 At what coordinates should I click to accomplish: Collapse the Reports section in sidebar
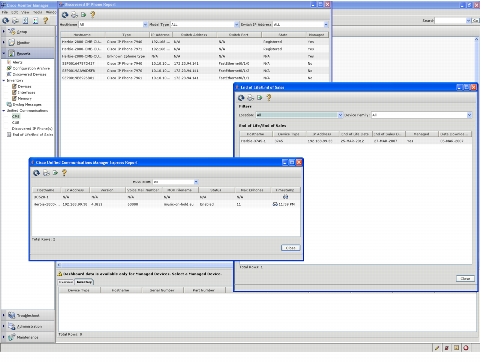coord(4,53)
